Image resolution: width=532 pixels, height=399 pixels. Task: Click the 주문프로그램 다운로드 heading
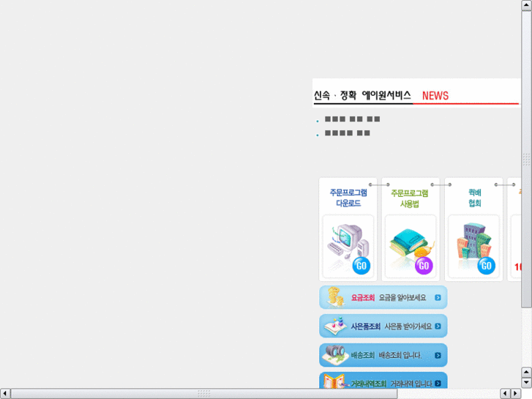pos(348,198)
